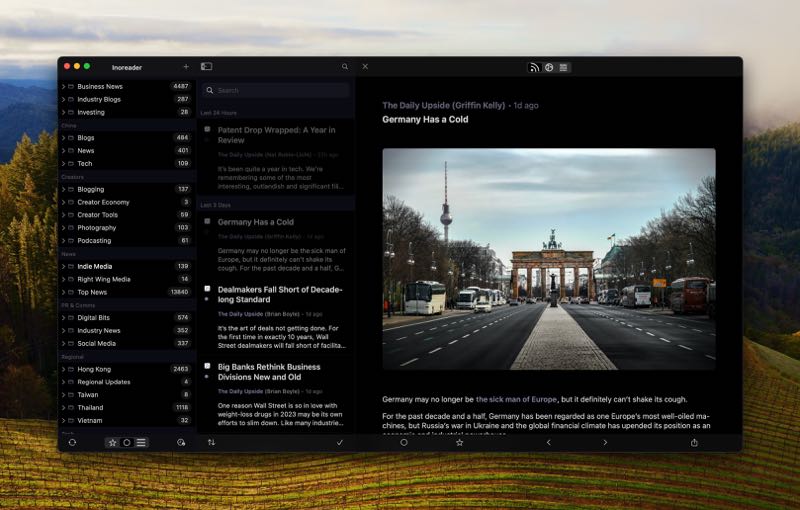Open the share icon in article toolbar

(x=694, y=442)
